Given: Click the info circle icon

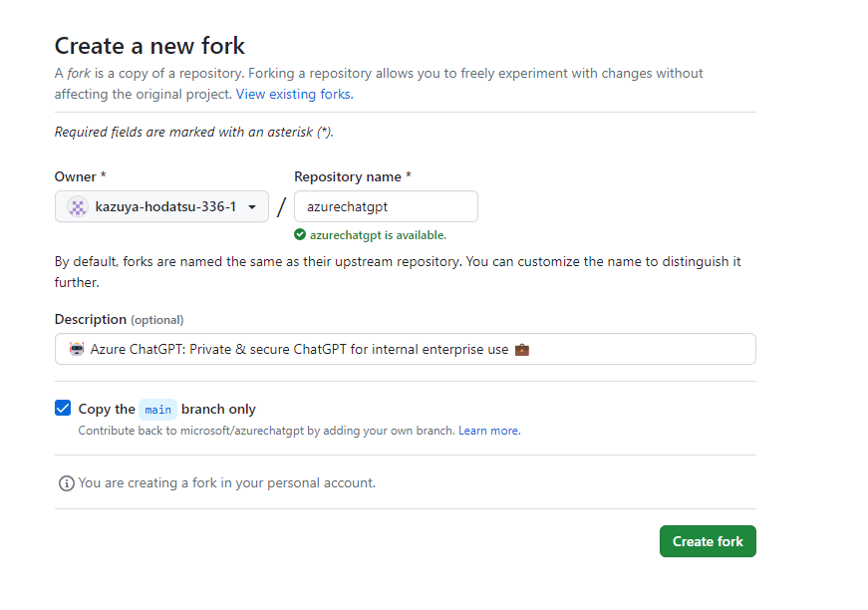Looking at the screenshot, I should [67, 483].
